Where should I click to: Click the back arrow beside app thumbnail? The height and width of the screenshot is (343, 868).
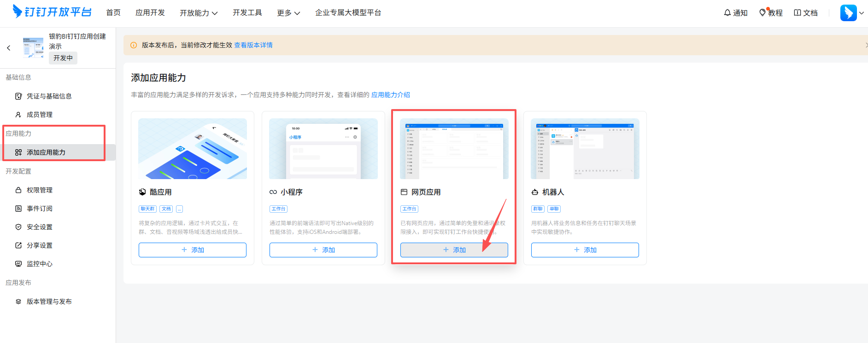[x=8, y=47]
